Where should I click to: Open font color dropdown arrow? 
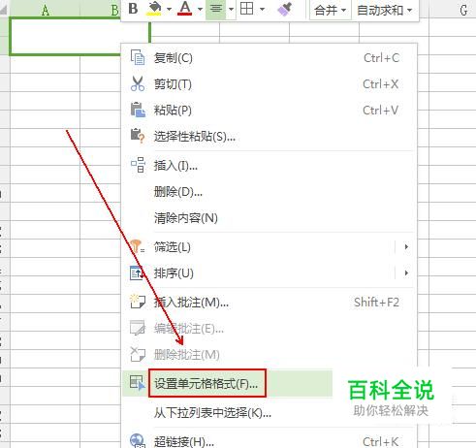coord(200,9)
